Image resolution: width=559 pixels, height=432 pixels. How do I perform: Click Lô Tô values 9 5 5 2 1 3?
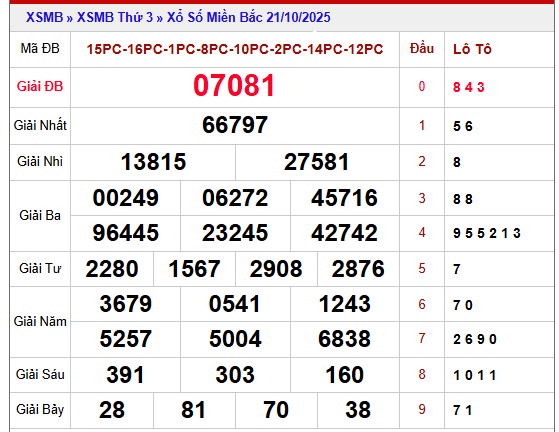pos(487,233)
